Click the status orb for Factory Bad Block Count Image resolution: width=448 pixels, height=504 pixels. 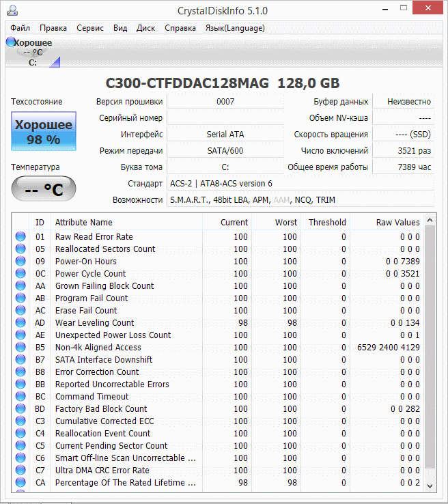click(20, 408)
